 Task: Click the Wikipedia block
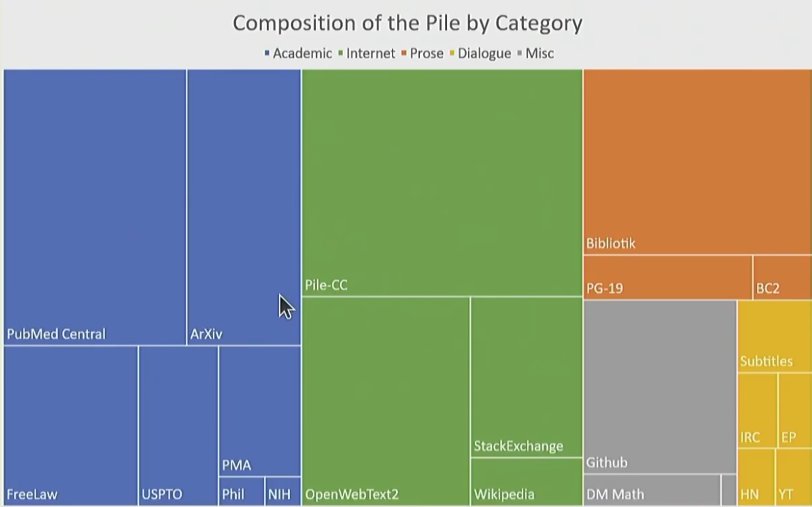point(526,482)
